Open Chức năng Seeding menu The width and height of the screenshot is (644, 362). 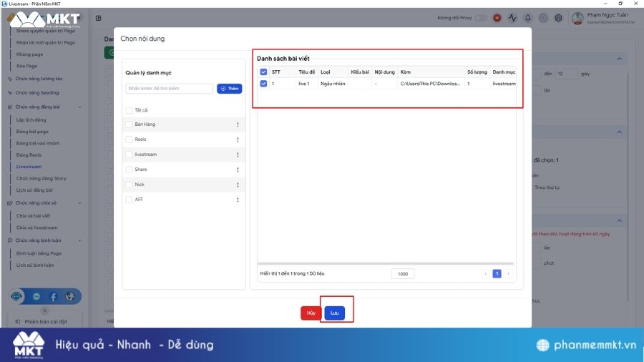point(37,93)
